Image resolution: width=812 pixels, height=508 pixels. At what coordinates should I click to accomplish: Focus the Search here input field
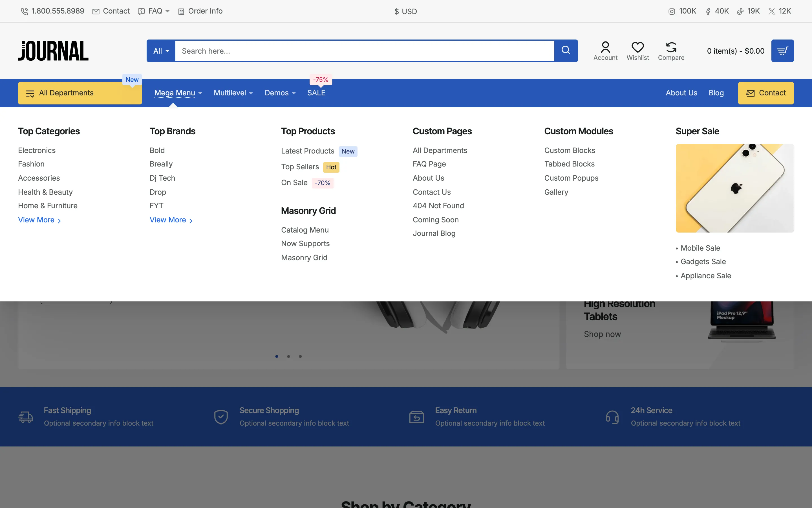click(364, 51)
